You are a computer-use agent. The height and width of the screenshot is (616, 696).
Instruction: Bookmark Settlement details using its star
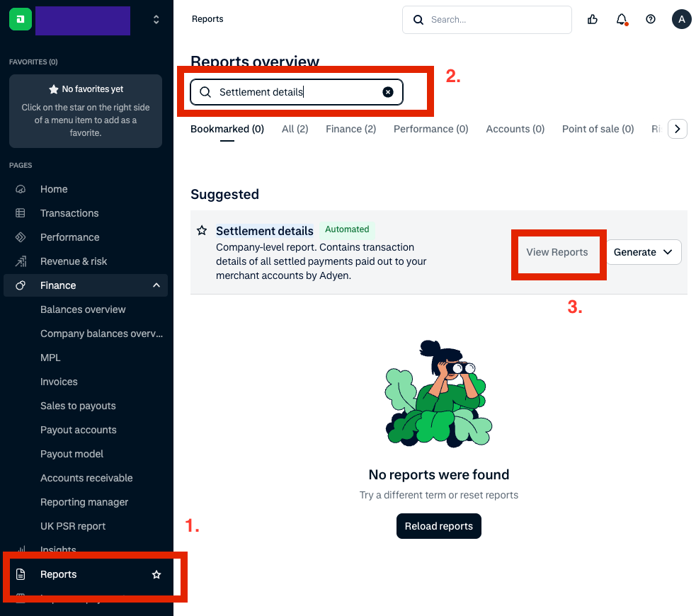point(202,230)
